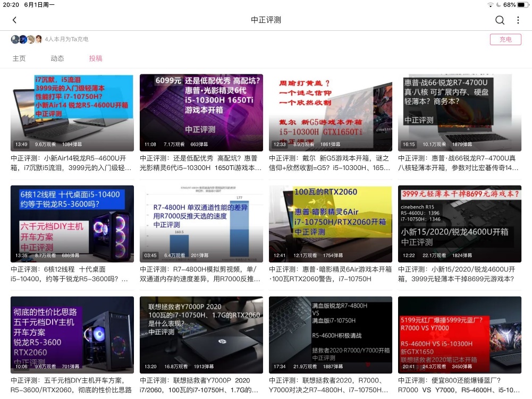Tap the battery status icon
This screenshot has height=399, width=532.
(x=522, y=5)
